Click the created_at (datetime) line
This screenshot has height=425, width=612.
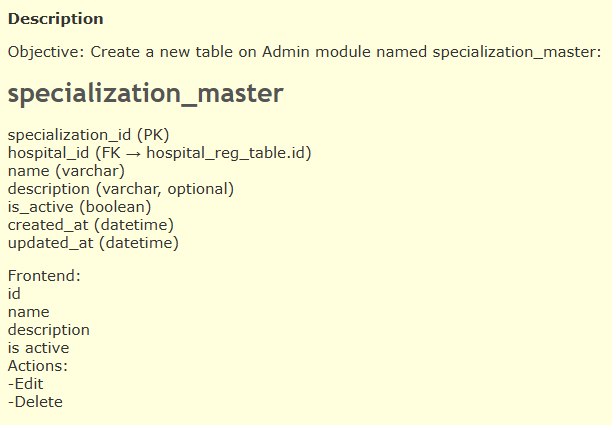(91, 224)
